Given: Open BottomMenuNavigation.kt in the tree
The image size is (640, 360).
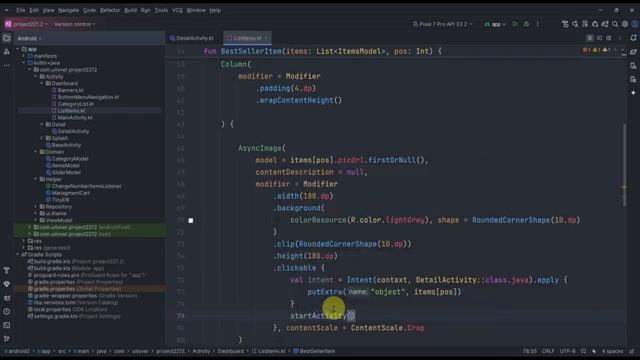Looking at the screenshot, I should point(88,97).
